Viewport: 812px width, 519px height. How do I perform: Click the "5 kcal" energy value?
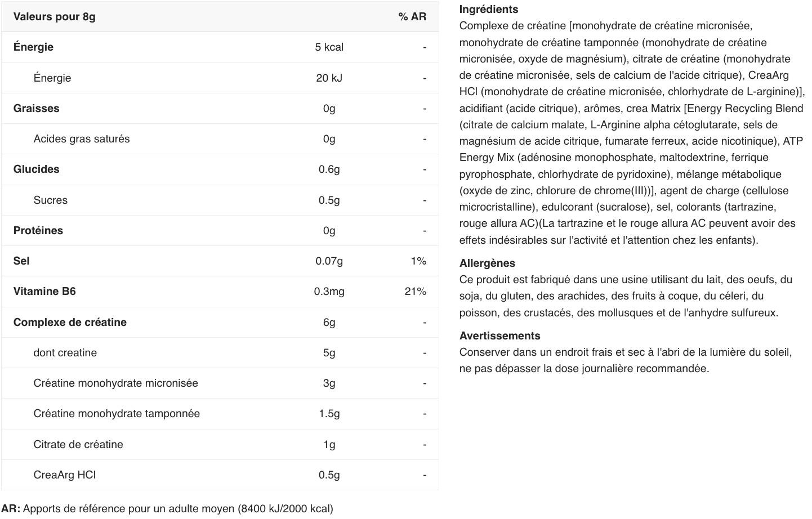click(x=329, y=47)
